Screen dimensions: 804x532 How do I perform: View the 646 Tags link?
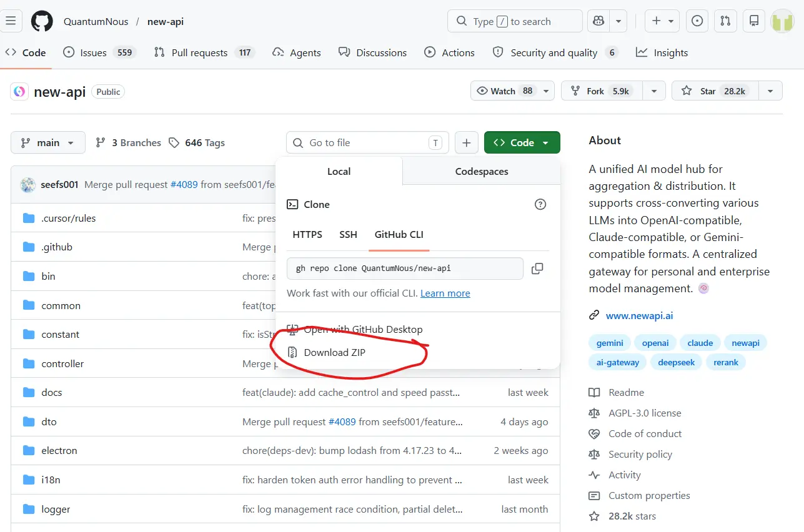click(196, 142)
